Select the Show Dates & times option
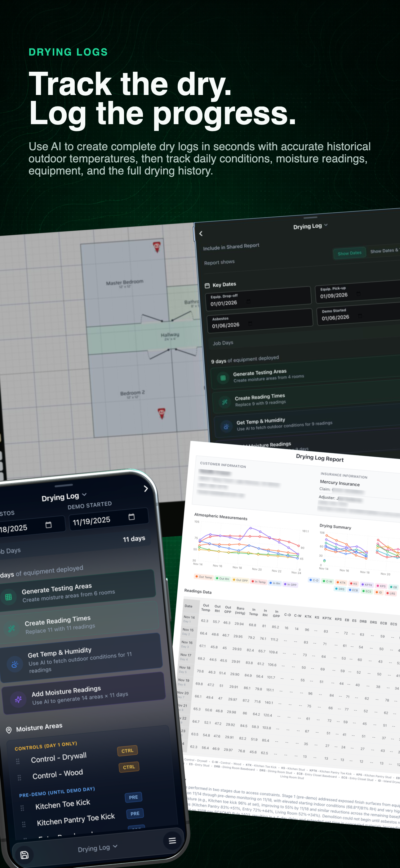This screenshot has height=868, width=400. (x=384, y=251)
